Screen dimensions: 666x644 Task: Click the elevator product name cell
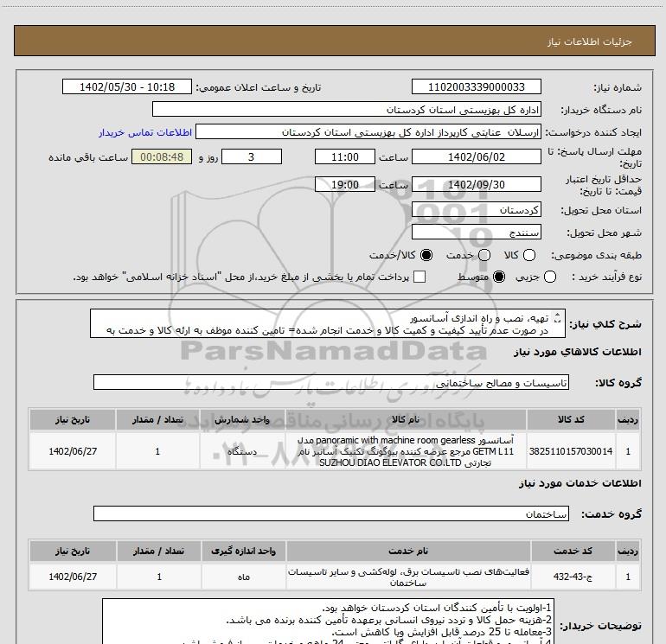(x=406, y=451)
